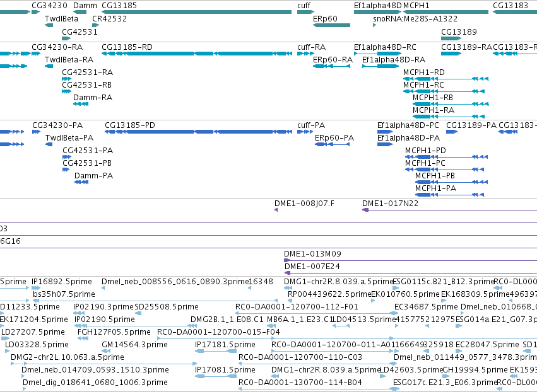Select the ERp60-RA transcript label

pyautogui.click(x=333, y=60)
